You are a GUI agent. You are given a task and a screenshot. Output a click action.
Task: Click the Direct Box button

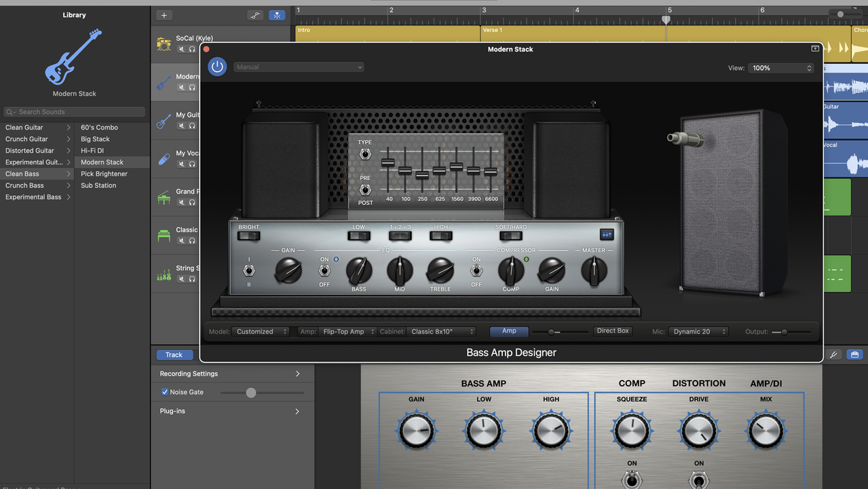tap(613, 331)
